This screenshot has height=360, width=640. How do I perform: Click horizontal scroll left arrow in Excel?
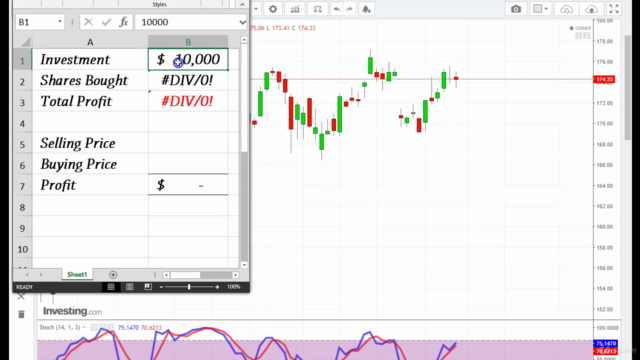pyautogui.click(x=166, y=275)
